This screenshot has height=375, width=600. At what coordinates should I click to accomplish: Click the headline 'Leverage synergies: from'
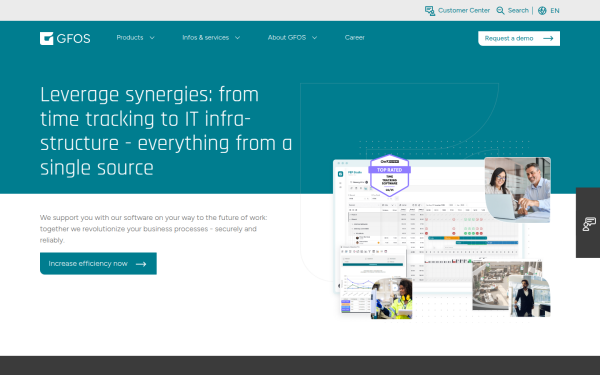click(x=150, y=95)
